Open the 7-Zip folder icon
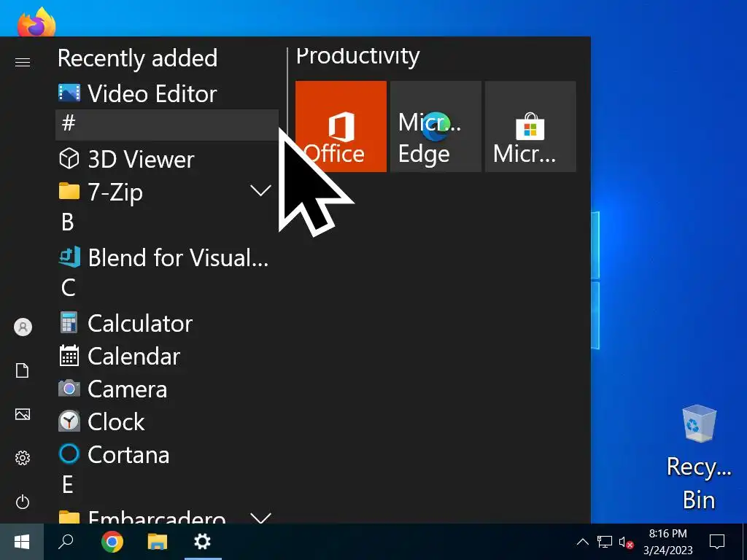The height and width of the screenshot is (560, 747). [69, 192]
